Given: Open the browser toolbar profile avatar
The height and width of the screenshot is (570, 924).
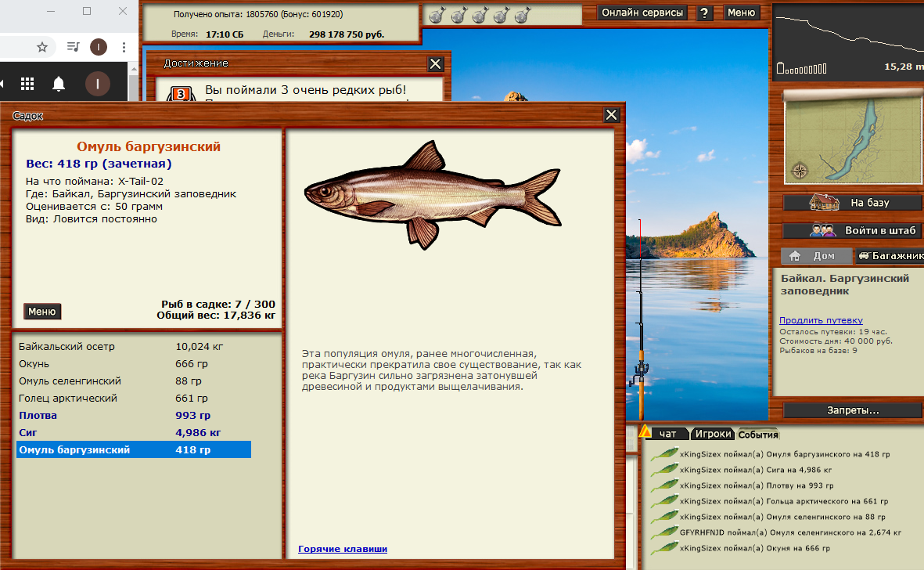Looking at the screenshot, I should [99, 46].
